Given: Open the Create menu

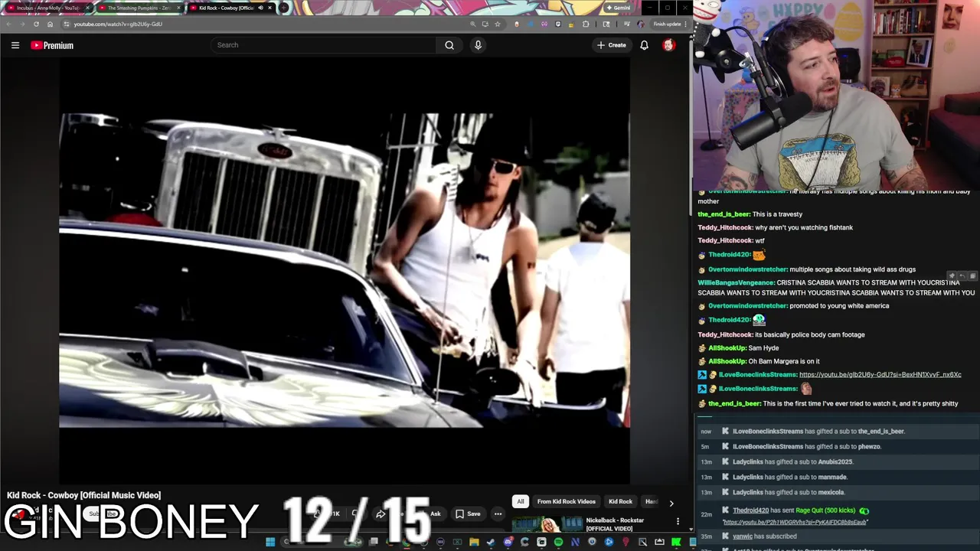Looking at the screenshot, I should point(611,45).
